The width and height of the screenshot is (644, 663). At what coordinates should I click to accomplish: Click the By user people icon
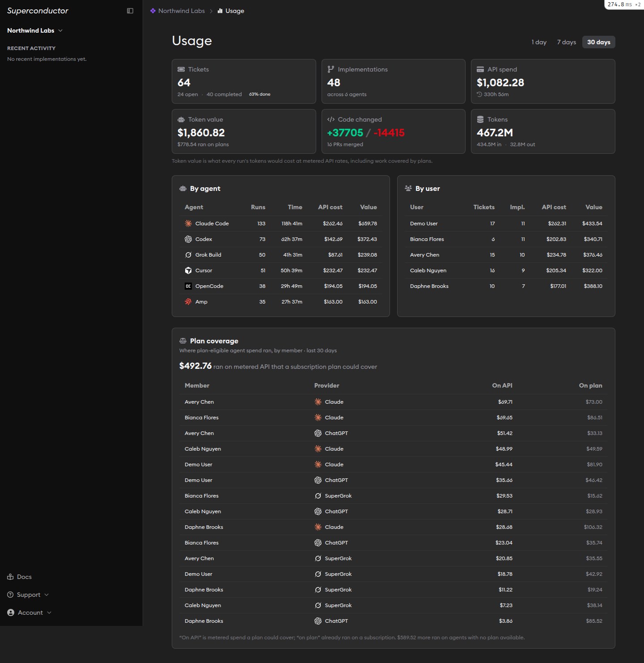(408, 189)
